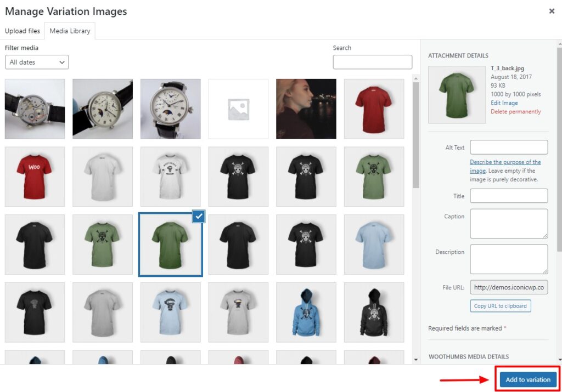
Task: Click the Description text area
Action: [x=508, y=259]
